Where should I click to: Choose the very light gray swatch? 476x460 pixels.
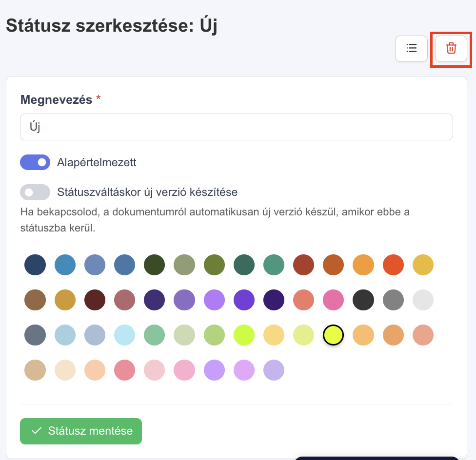click(x=423, y=300)
